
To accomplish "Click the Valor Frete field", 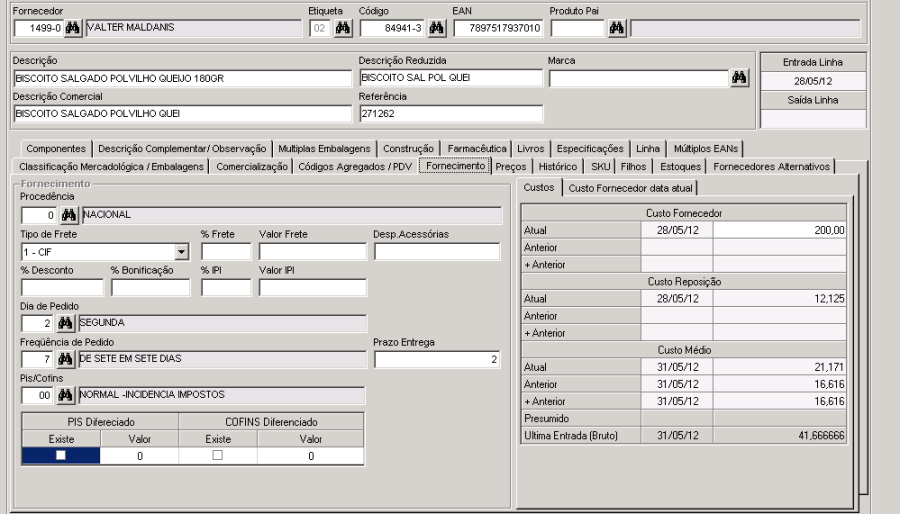I will tap(313, 251).
